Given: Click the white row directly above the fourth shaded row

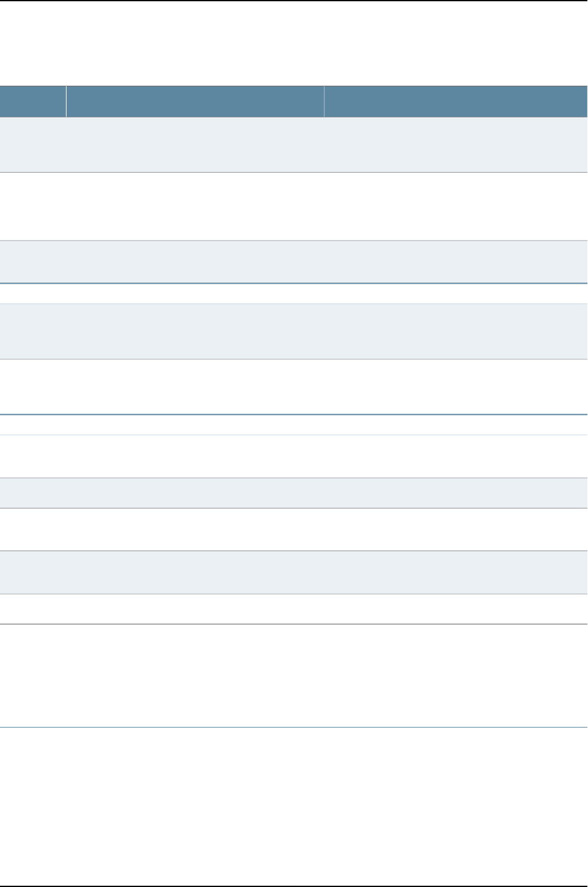Looking at the screenshot, I should [294, 456].
